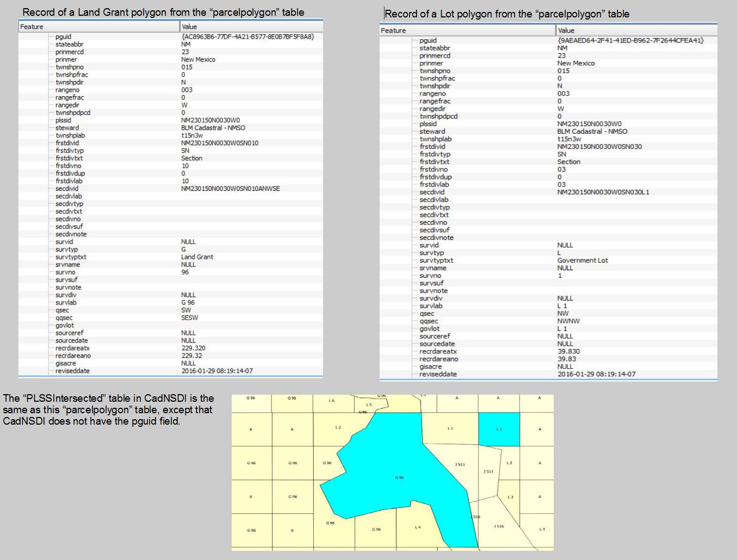Select recrdareano value 39.83
The image size is (737, 560).
pyautogui.click(x=567, y=359)
